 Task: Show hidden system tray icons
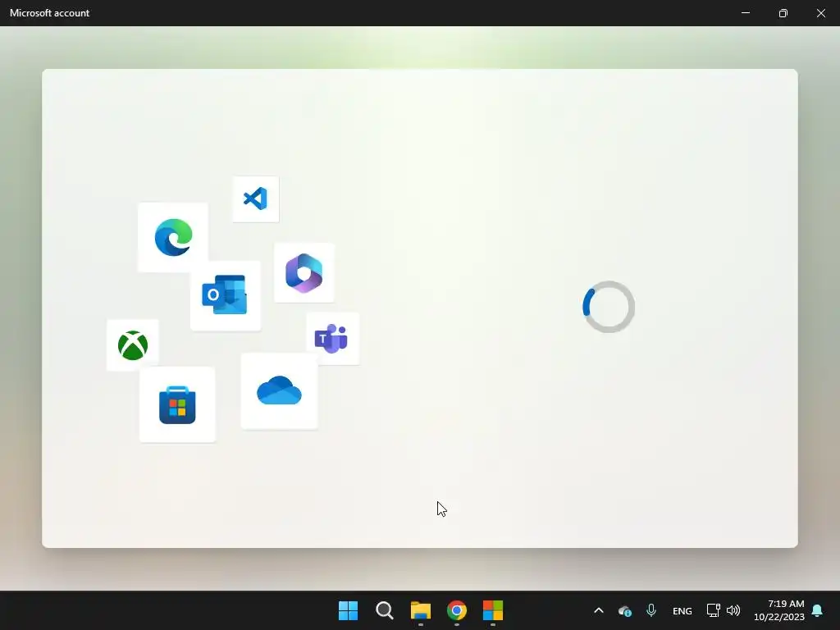(599, 610)
